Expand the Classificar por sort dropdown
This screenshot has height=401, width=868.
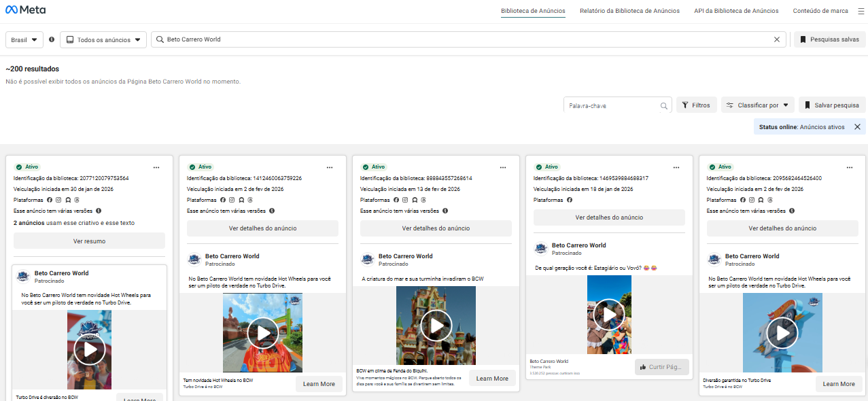click(x=758, y=105)
